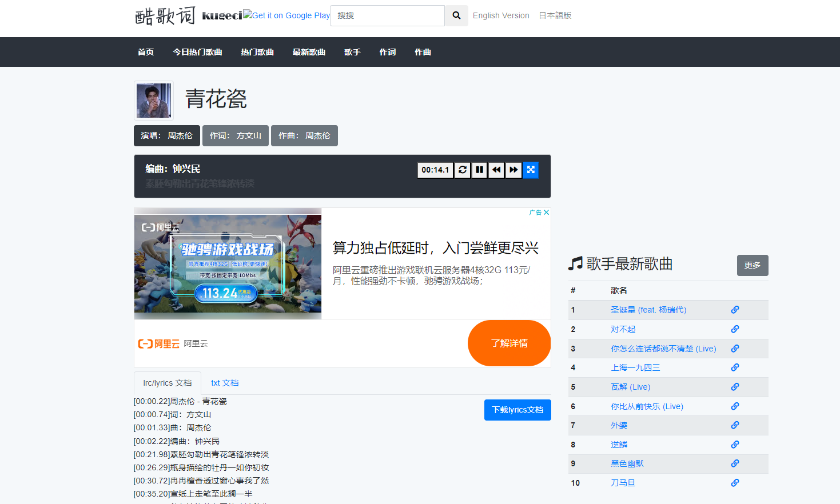The height and width of the screenshot is (504, 840).
Task: Fast-forward the lyrics playback
Action: click(x=513, y=170)
